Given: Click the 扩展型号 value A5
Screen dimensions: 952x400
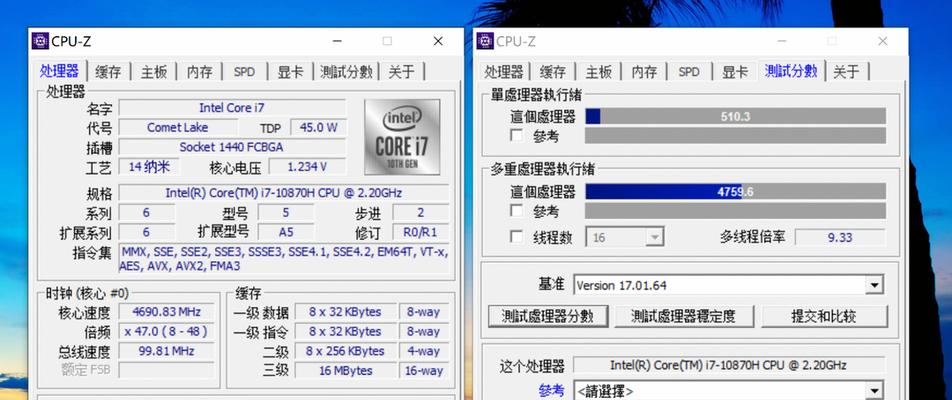Looking at the screenshot, I should tap(286, 232).
